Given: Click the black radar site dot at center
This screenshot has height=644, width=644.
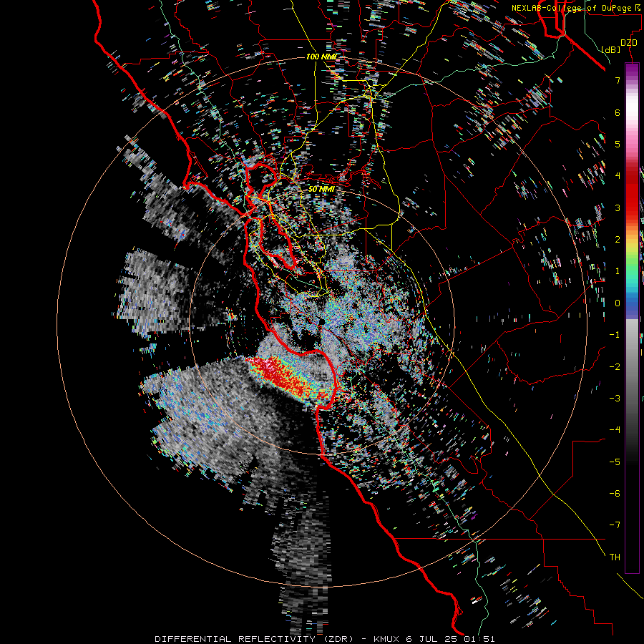Looking at the screenshot, I should pyautogui.click(x=323, y=321).
